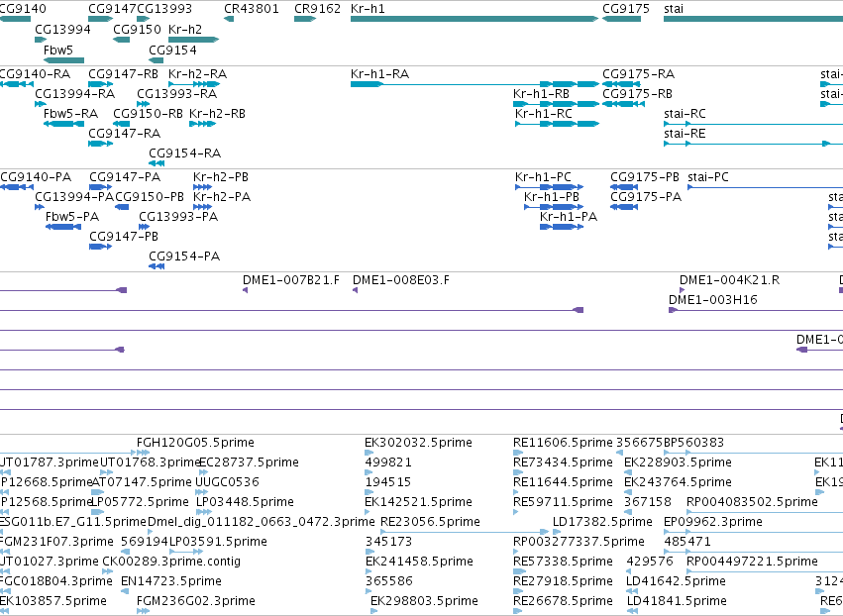Viewport: 843px width, 616px height.
Task: Select the CG9154 gene label
Action: [172, 50]
